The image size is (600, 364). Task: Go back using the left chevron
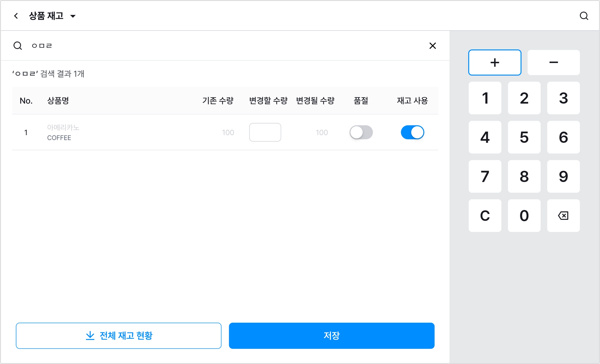(x=16, y=16)
